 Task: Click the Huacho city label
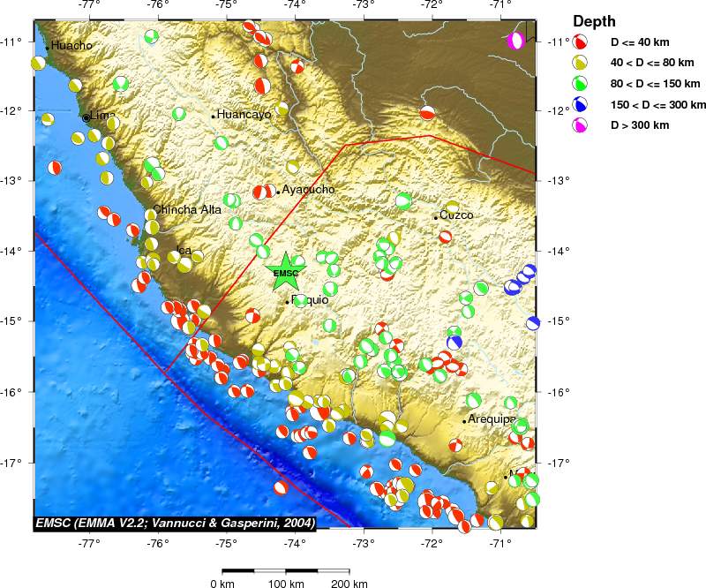[71, 46]
